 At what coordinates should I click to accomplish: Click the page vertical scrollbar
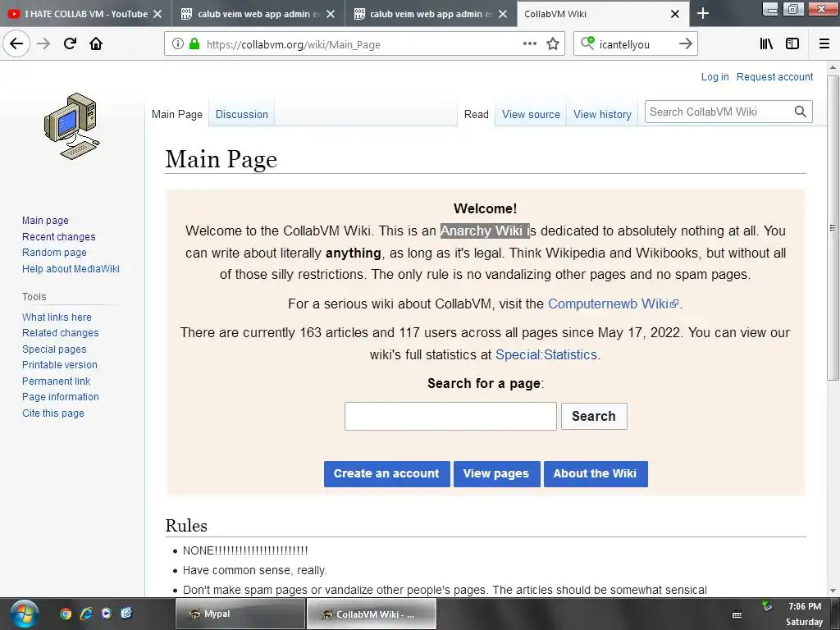tap(833, 228)
